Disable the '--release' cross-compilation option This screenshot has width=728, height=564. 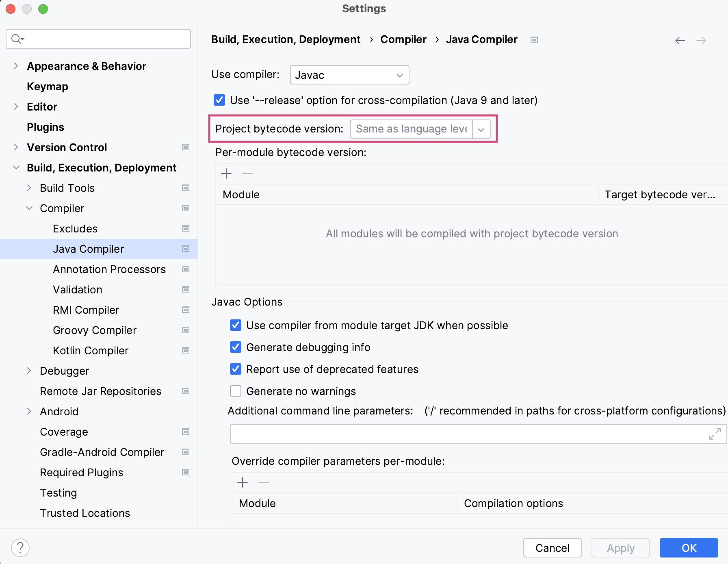(219, 100)
